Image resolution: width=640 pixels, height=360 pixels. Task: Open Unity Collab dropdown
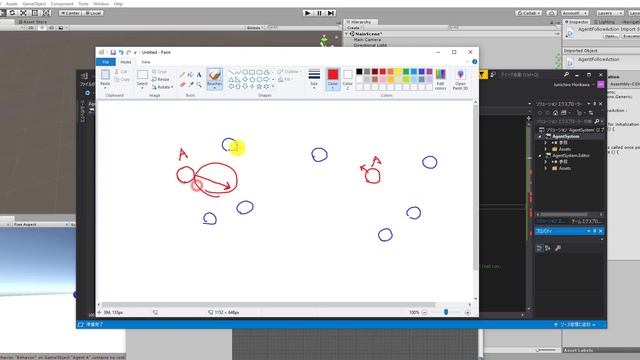tap(529, 13)
